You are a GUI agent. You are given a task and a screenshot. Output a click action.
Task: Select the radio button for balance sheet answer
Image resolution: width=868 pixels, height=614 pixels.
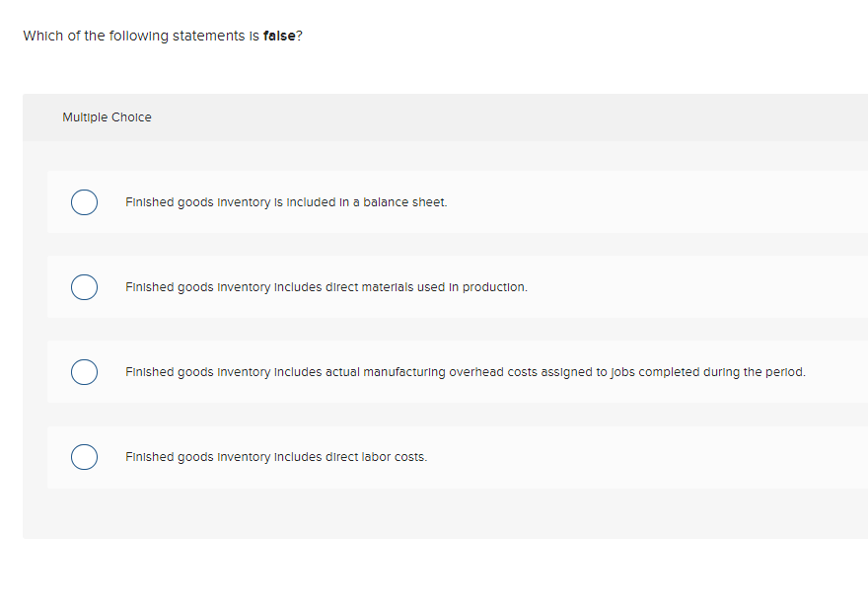click(84, 202)
